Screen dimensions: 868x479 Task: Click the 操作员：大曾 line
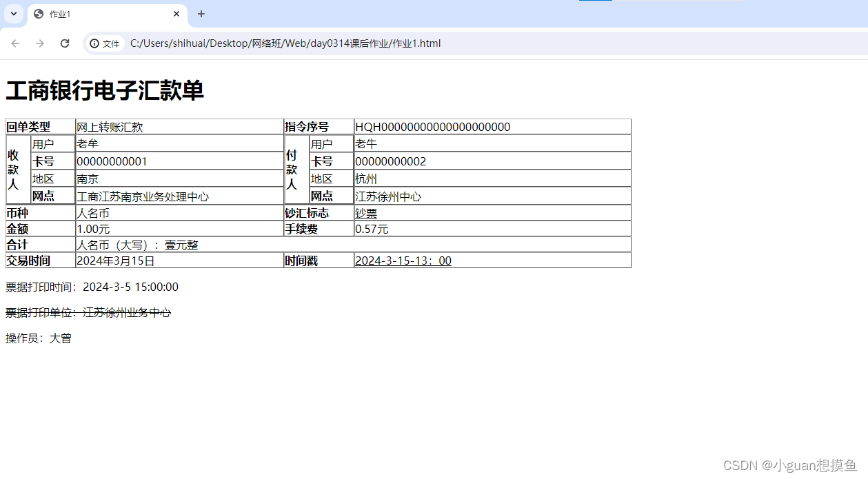click(x=39, y=338)
